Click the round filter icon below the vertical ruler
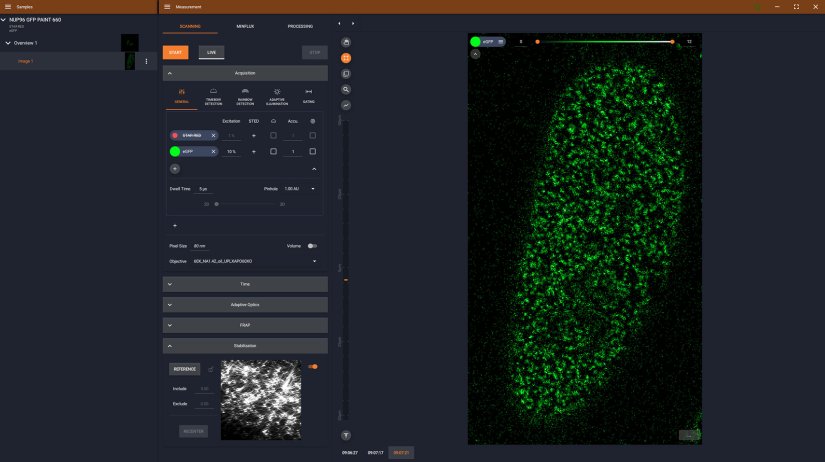 click(346, 435)
